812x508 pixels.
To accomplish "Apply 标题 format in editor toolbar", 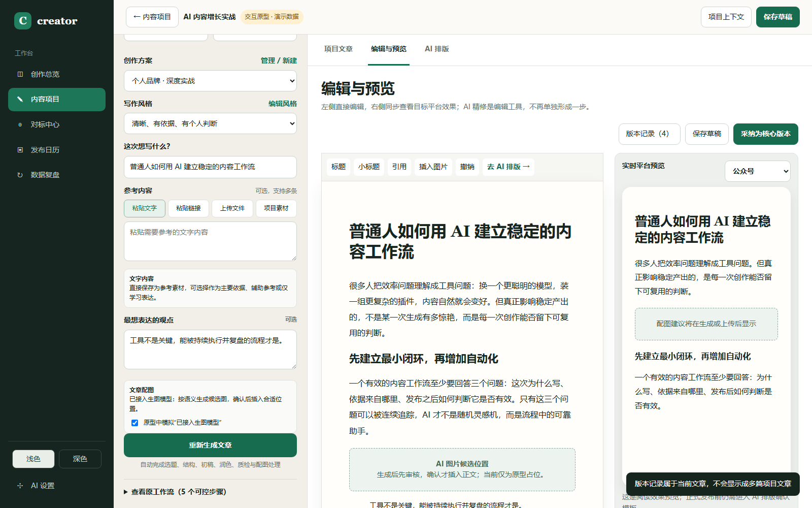I will [339, 167].
